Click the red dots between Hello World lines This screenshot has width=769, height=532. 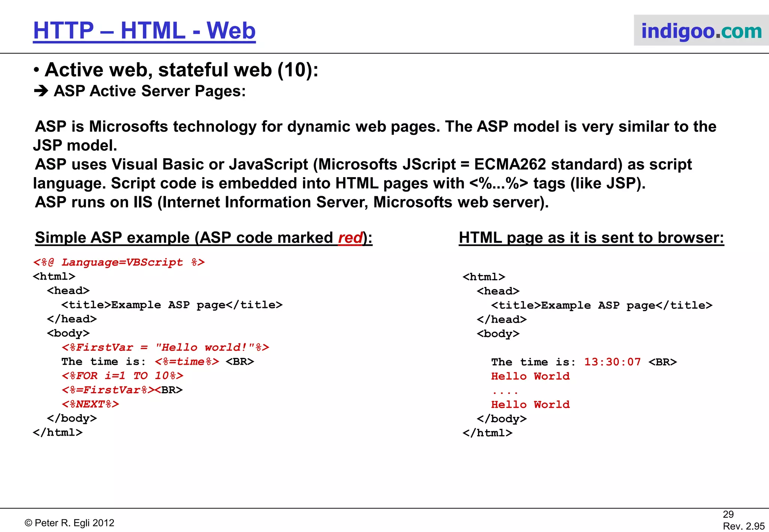(505, 392)
